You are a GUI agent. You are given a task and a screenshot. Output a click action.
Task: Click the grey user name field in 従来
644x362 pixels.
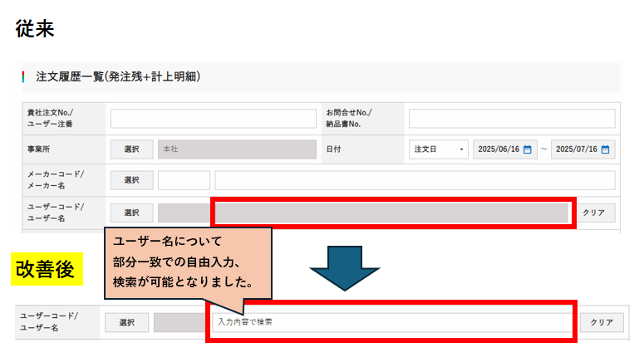[x=391, y=213]
